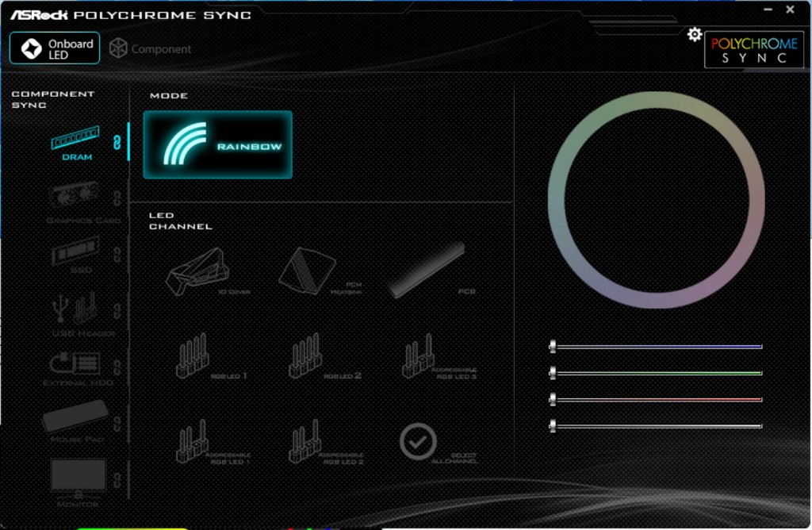Image resolution: width=812 pixels, height=530 pixels.
Task: Switch to the Component tab
Action: (151, 48)
